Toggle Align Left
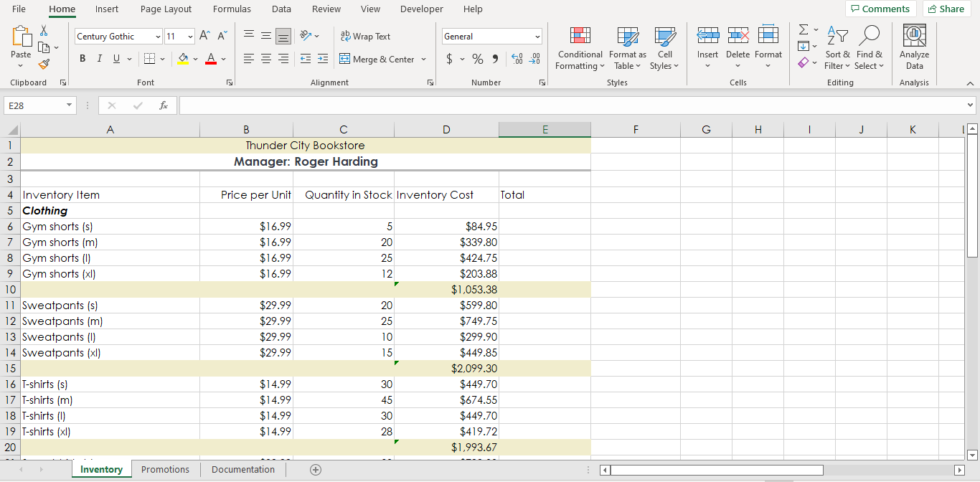The height and width of the screenshot is (482, 980). click(x=249, y=59)
